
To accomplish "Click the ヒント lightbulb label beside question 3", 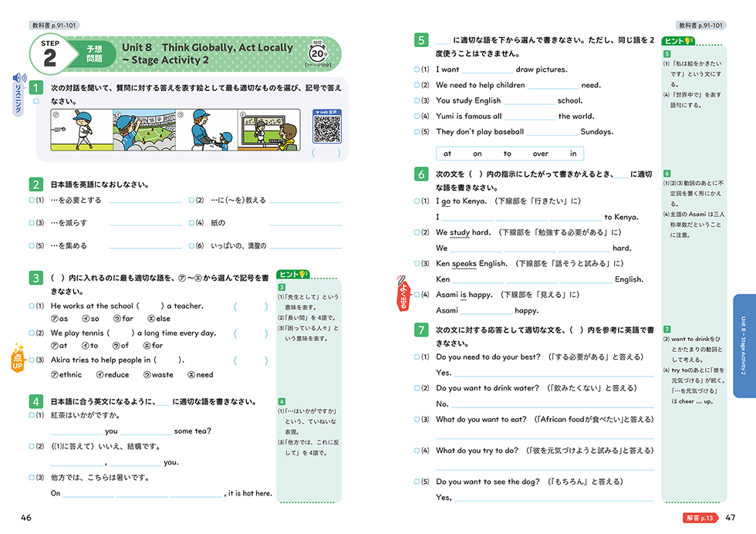I will [293, 275].
